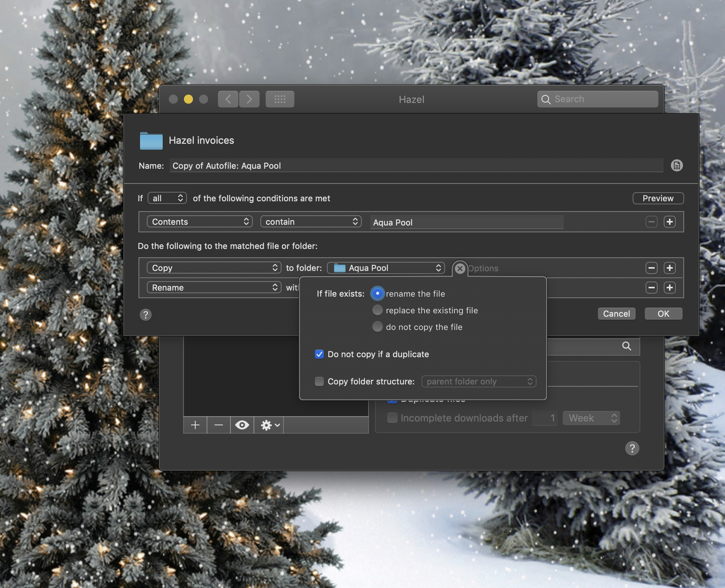Change the Aqua Pool destination folder dropdown
This screenshot has height=588, width=725.
tap(386, 268)
